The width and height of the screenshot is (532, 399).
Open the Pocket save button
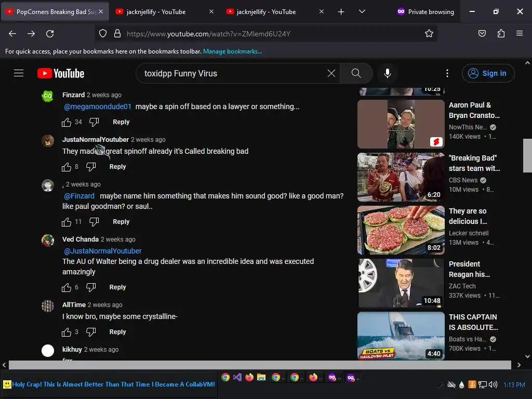coord(482,34)
